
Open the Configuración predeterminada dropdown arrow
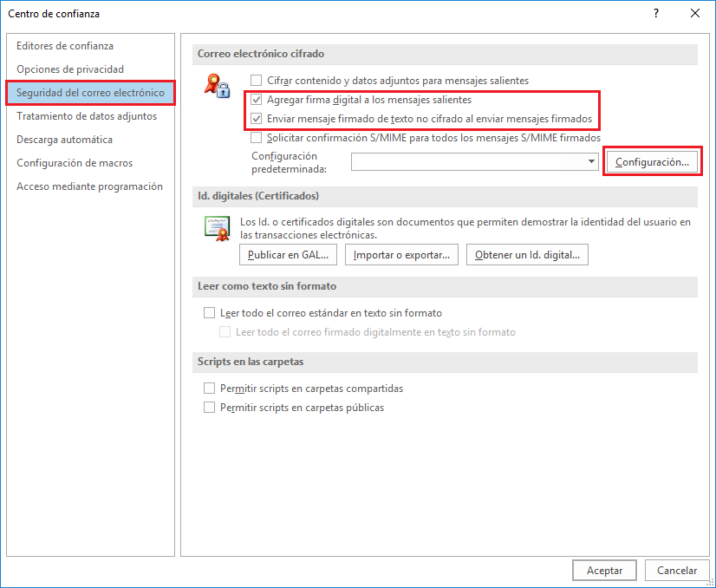pyautogui.click(x=591, y=162)
